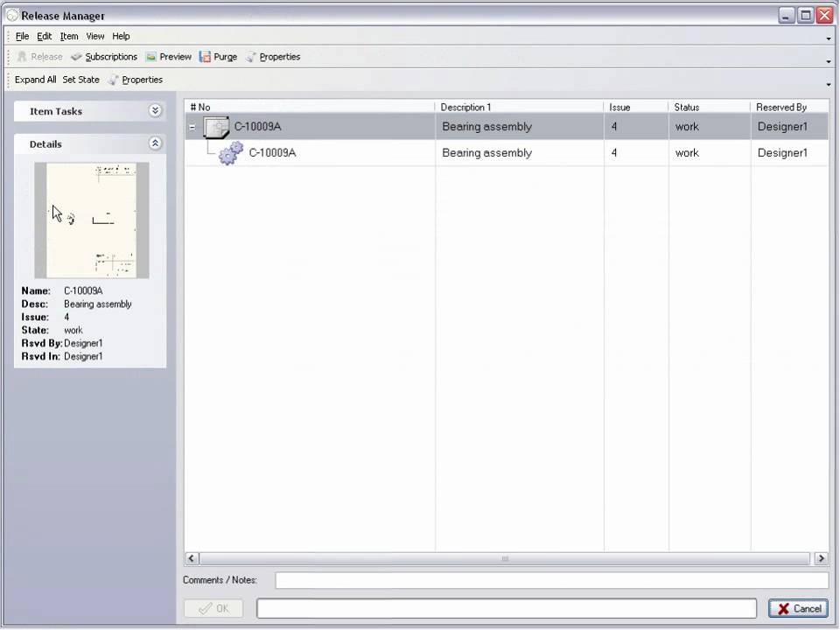Click the horizontal scrollbar left arrow

(x=192, y=558)
